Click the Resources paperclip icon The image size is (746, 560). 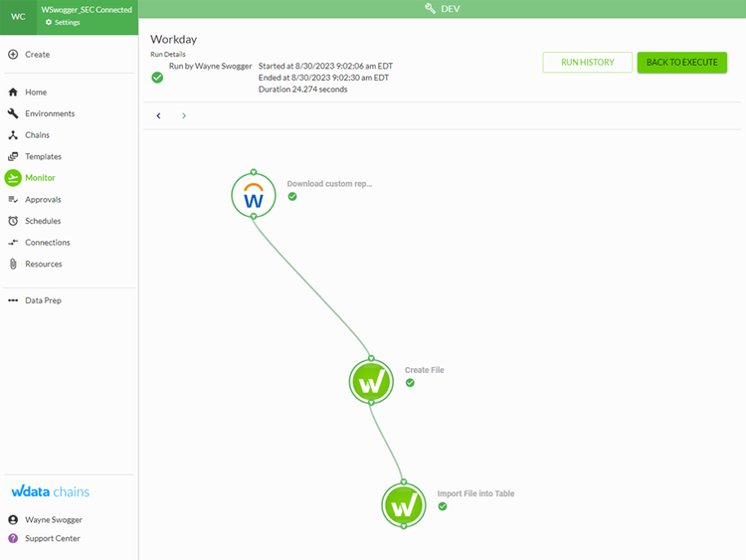[x=13, y=264]
